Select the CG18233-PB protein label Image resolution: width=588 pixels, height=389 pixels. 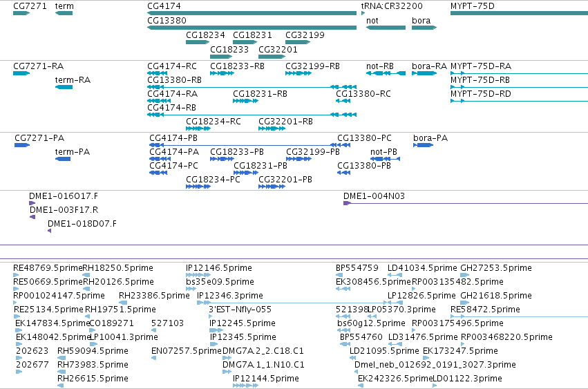237,152
